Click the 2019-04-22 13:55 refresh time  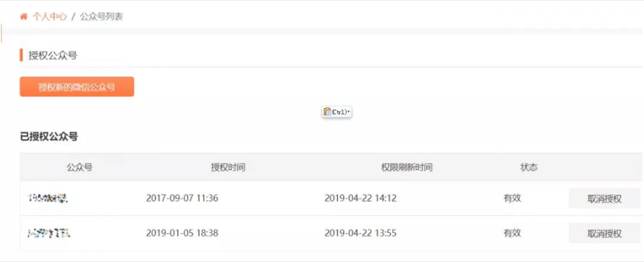click(361, 233)
